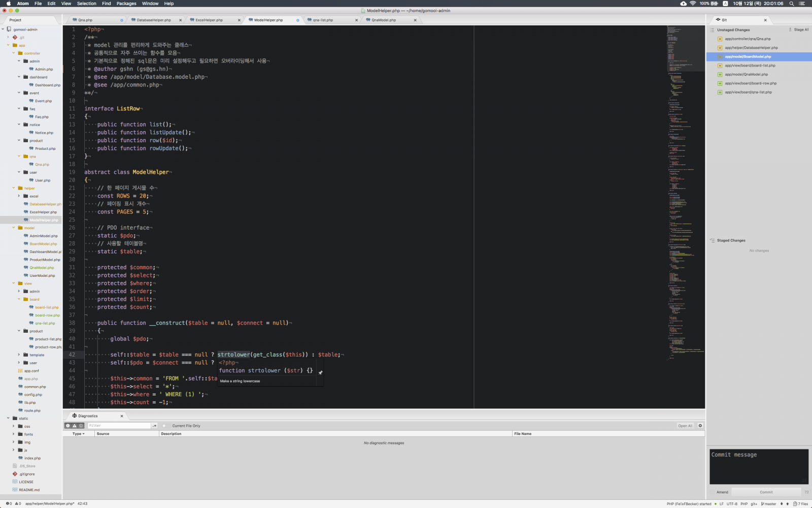The image size is (812, 508).
Task: Close the Diagnostics panel tab
Action: click(122, 416)
